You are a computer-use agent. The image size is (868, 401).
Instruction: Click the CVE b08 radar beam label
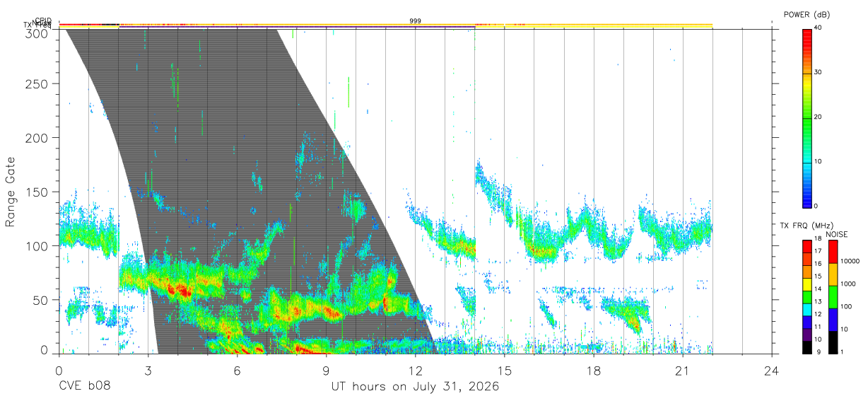(x=83, y=387)
